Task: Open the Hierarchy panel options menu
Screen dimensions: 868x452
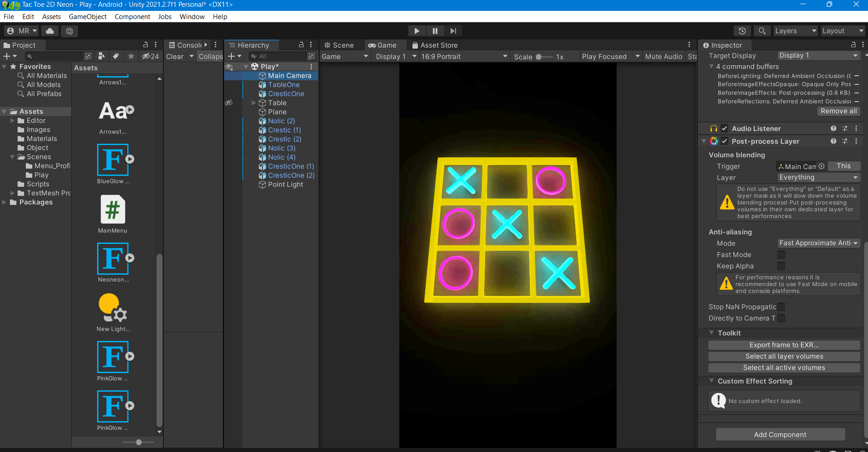Action: pos(311,44)
